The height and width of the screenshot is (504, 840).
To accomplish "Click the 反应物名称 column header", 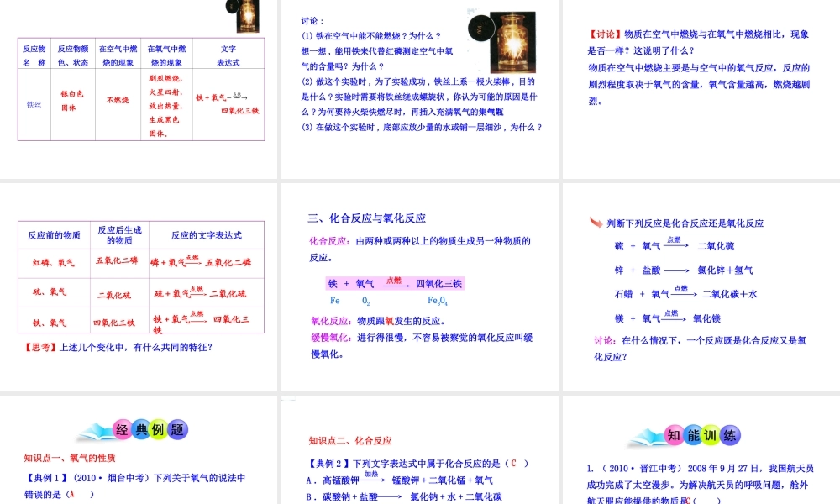I will pyautogui.click(x=34, y=55).
